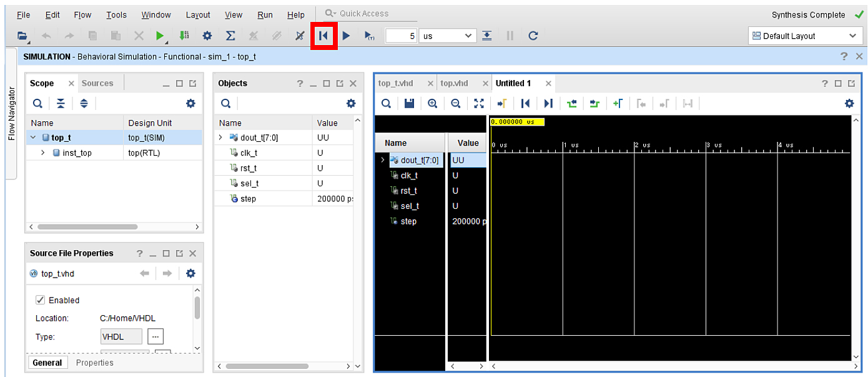This screenshot has width=868, height=377.
Task: Open the Tools menu
Action: 116,14
